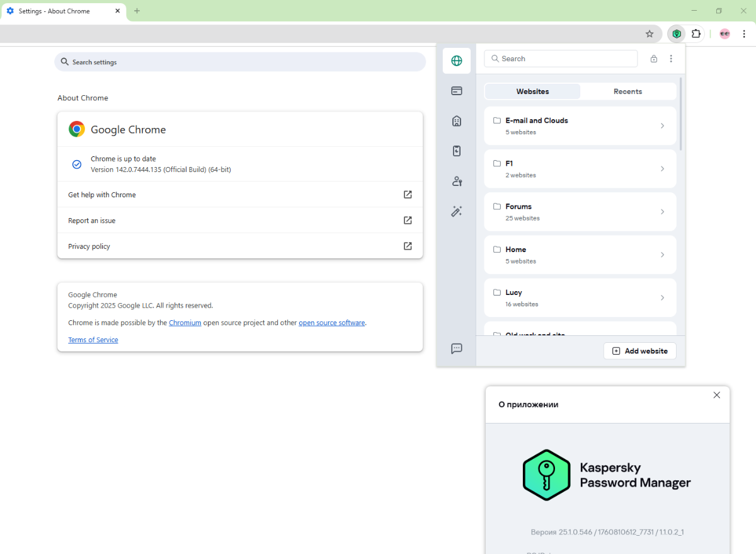Lock the vault with padlock icon

(x=653, y=59)
